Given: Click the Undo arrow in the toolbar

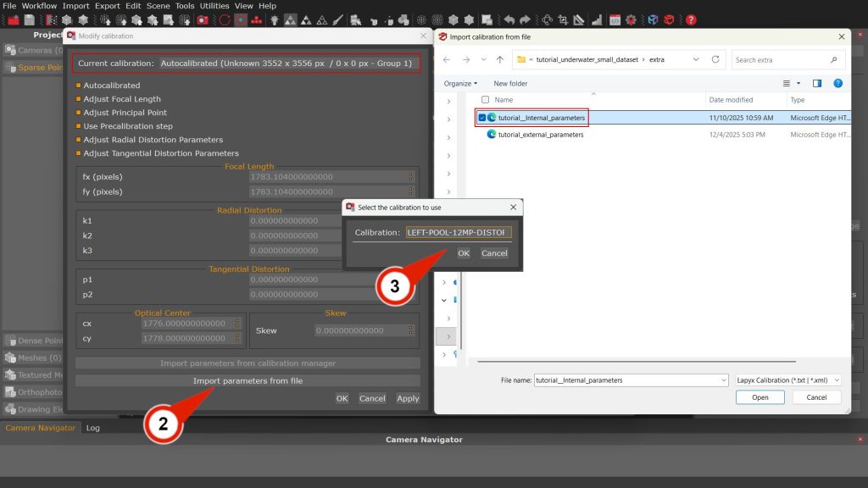Looking at the screenshot, I should 509,19.
